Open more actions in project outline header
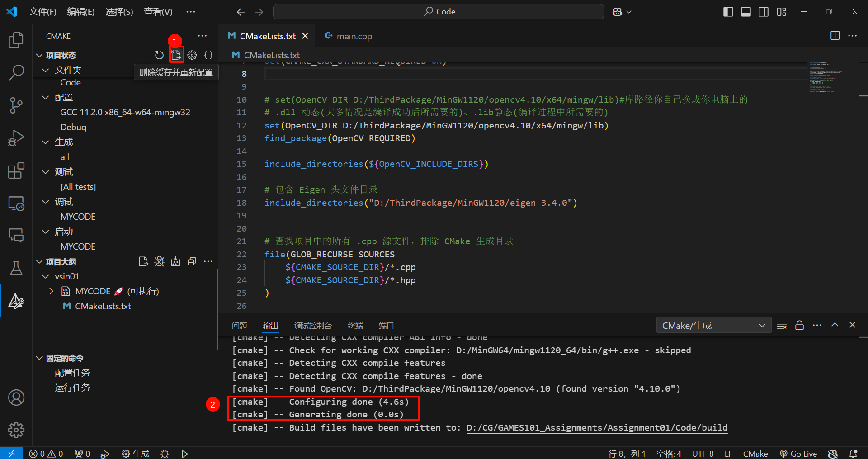The height and width of the screenshot is (459, 868). 208,261
